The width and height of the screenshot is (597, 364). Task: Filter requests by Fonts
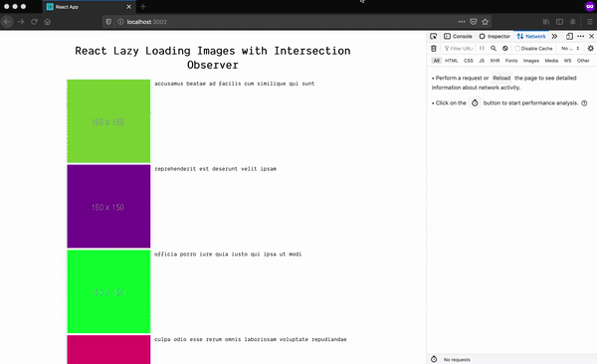coord(511,61)
